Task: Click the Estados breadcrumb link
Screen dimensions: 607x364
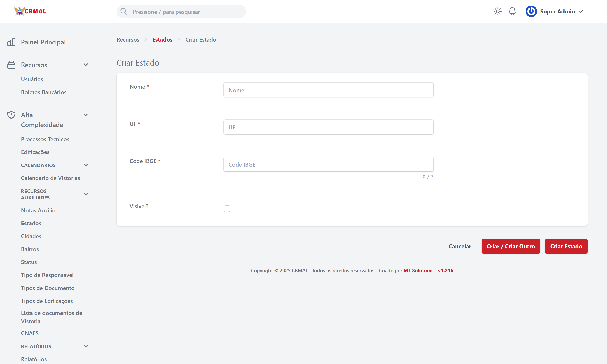Action: click(162, 40)
